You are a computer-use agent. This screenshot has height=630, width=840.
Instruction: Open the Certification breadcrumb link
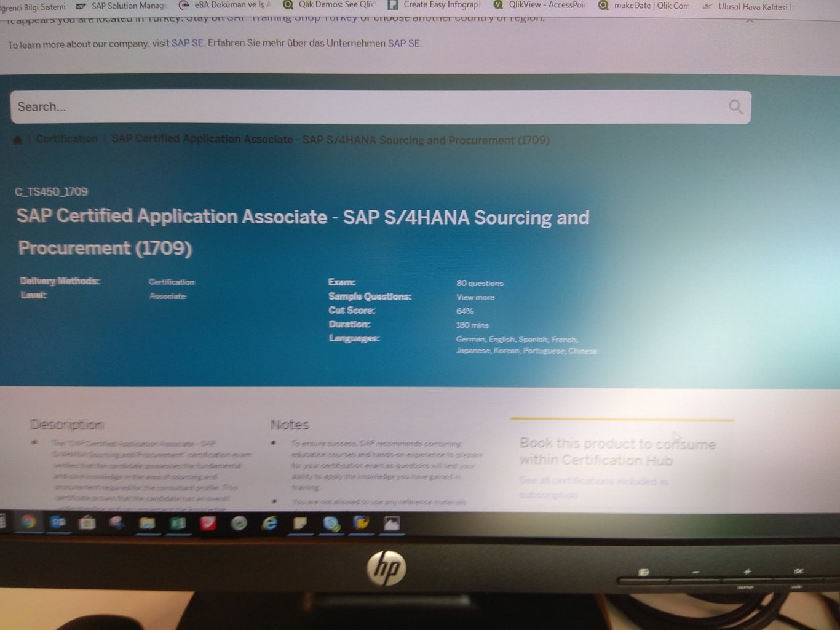(66, 139)
